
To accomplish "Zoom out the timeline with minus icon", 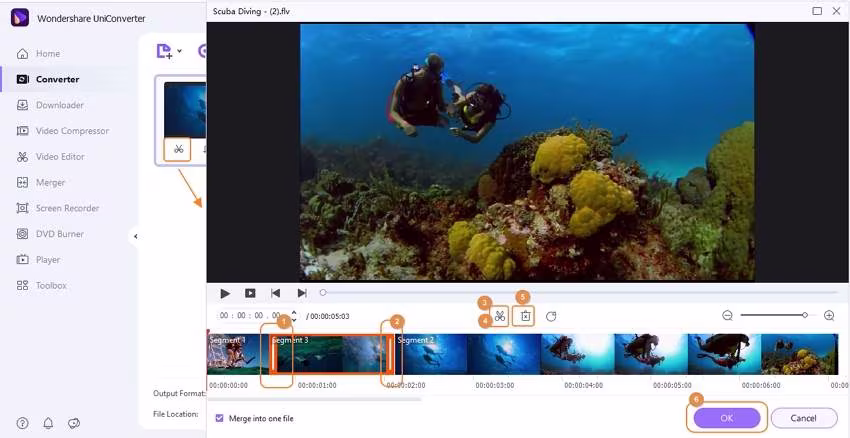I will pyautogui.click(x=727, y=315).
